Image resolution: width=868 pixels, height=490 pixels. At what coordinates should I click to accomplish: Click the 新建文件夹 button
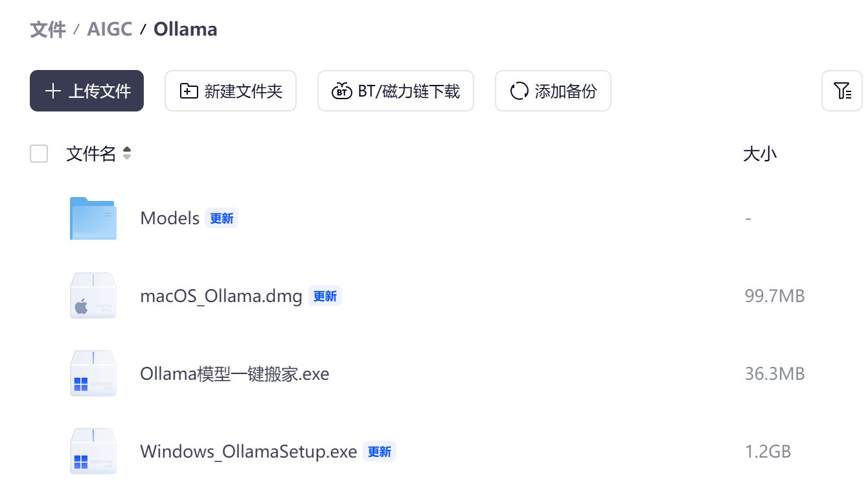tap(231, 91)
